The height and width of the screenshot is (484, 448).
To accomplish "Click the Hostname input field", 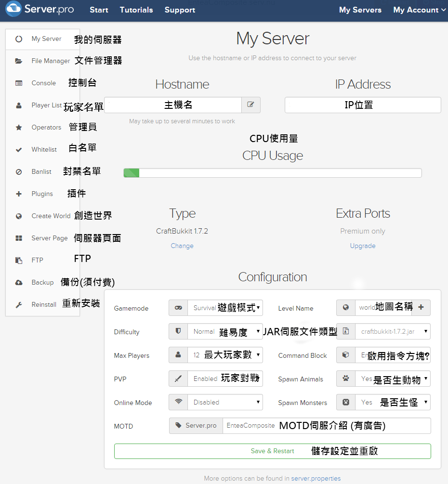I will pos(173,105).
